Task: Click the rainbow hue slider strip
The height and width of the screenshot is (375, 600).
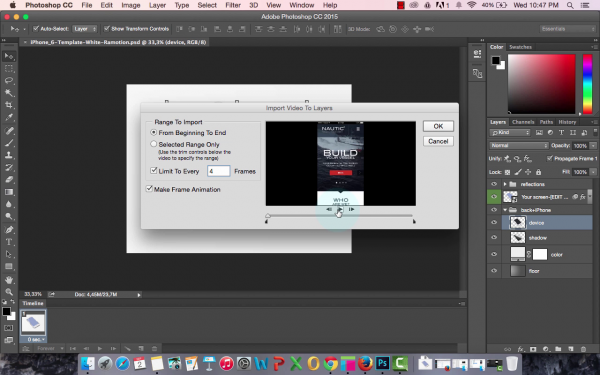Action: [587, 84]
